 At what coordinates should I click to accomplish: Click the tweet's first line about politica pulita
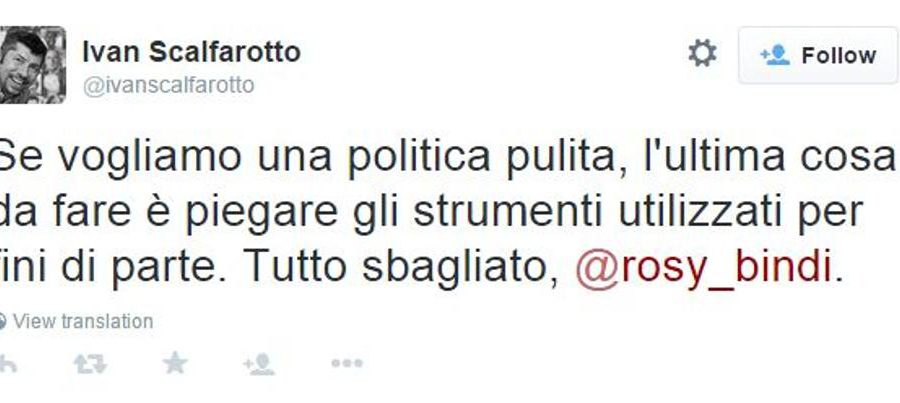tap(448, 158)
